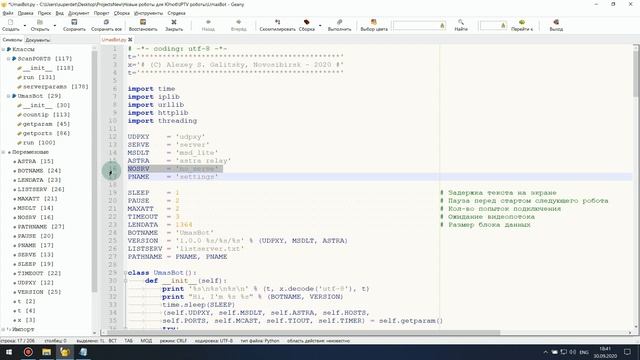This screenshot has height=360, width=640.
Task: Open the Справка menu
Action: pos(176,13)
